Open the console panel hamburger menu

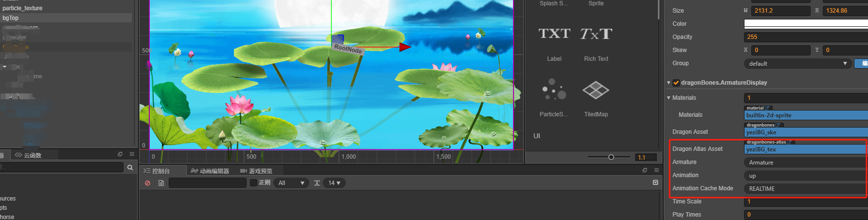coord(656,170)
